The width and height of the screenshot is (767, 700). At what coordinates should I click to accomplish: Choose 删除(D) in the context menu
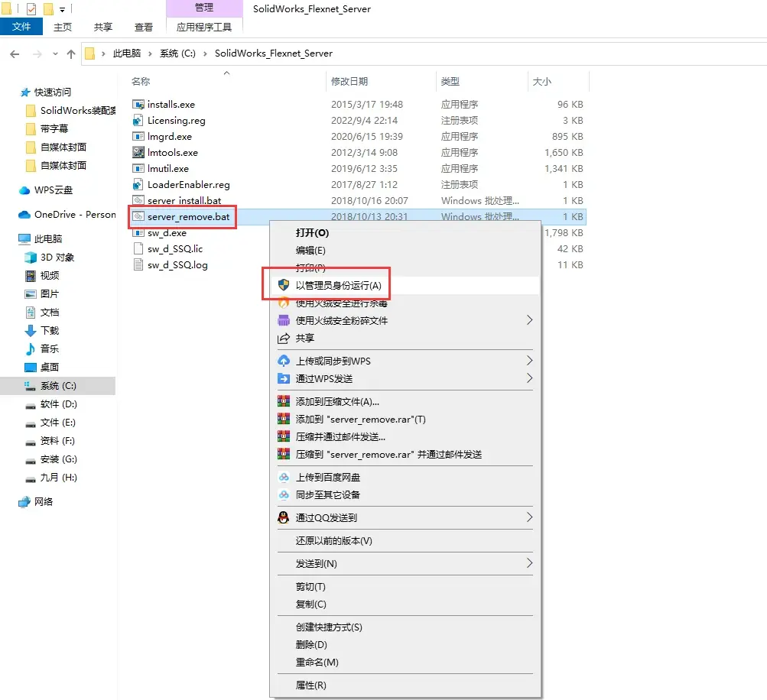tap(311, 645)
